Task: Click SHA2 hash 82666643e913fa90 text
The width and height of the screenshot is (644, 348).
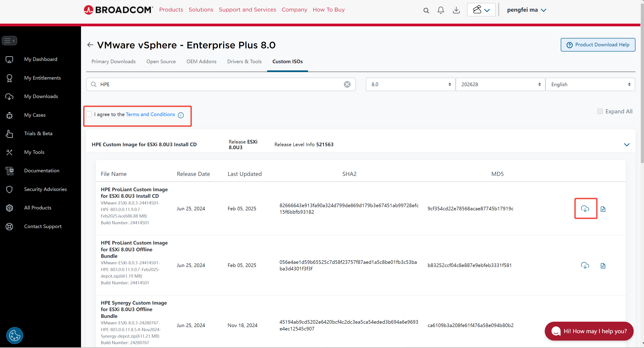Action: 349,209
